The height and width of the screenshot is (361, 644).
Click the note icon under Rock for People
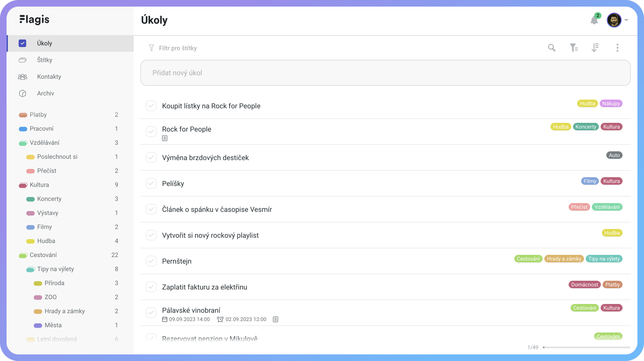click(x=165, y=138)
